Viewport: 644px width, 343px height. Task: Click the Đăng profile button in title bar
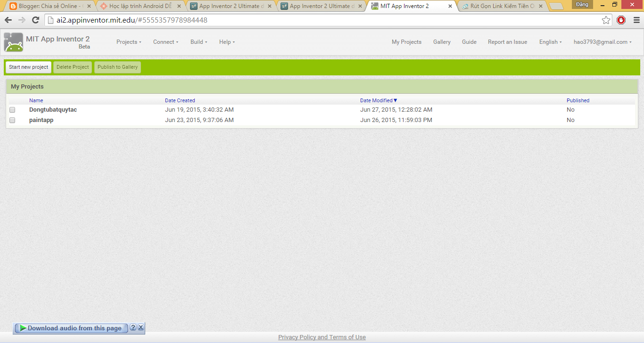pos(582,4)
